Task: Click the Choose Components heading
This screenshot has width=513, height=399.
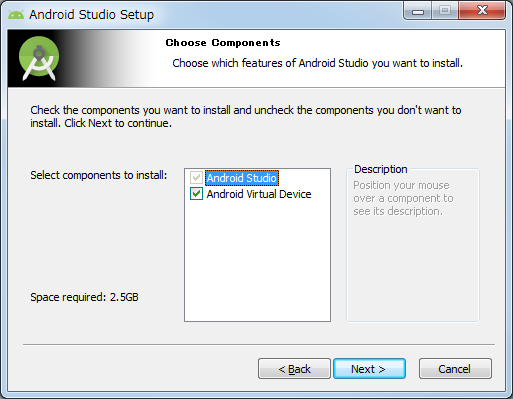Action: point(223,43)
